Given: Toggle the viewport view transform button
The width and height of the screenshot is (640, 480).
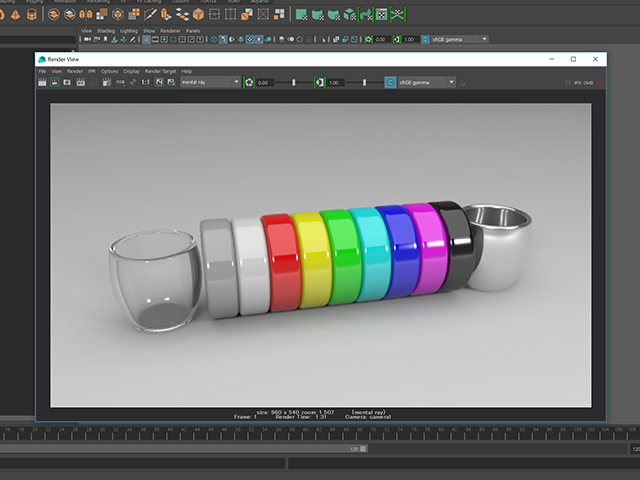Looking at the screenshot, I should (x=425, y=39).
